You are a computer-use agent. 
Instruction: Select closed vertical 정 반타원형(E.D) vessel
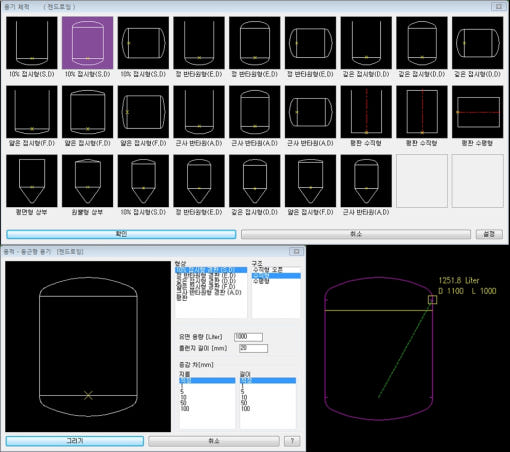[x=255, y=43]
